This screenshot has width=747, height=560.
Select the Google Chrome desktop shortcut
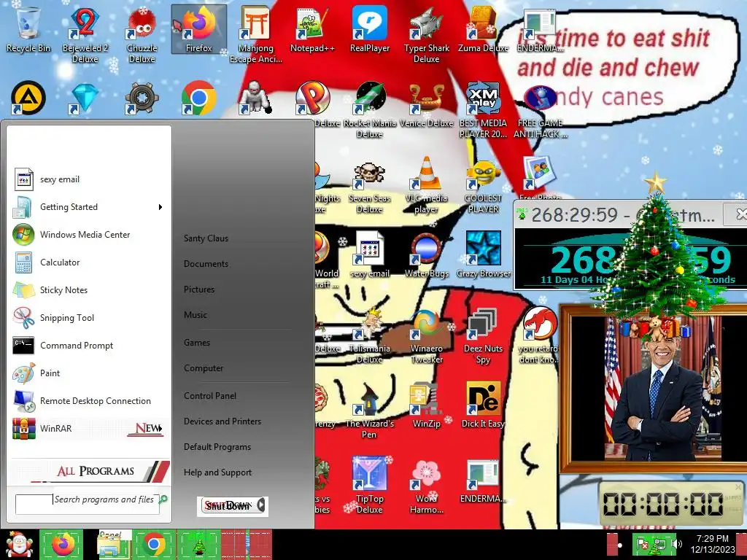pos(198,98)
